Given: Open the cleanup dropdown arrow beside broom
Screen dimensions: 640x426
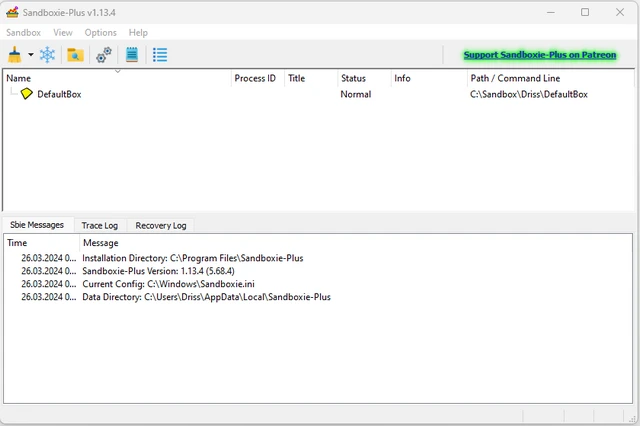Looking at the screenshot, I should [31, 55].
